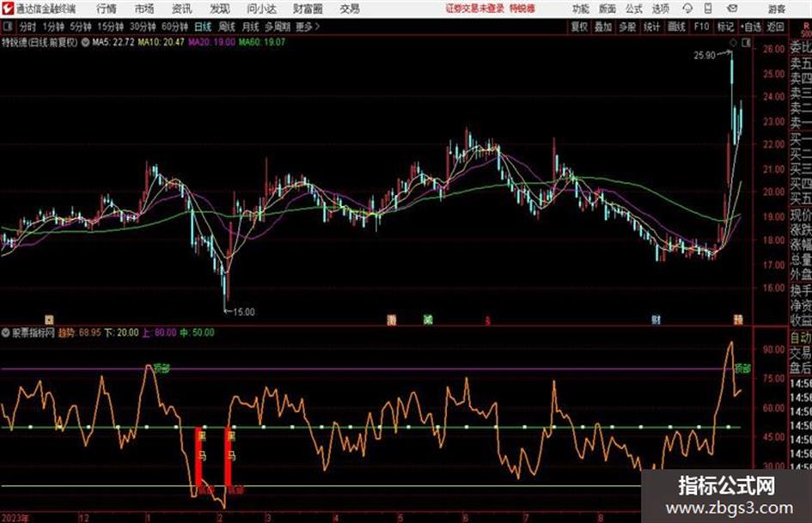This screenshot has height=523, width=812.
Task: Click the second red 黑马 signal bar
Action: pos(228,456)
